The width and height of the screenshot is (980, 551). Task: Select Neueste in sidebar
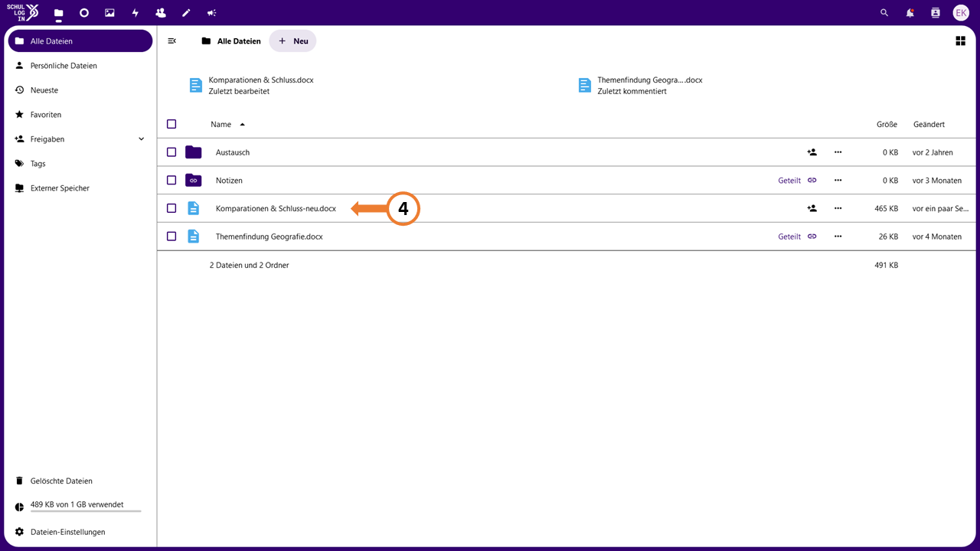(x=80, y=90)
